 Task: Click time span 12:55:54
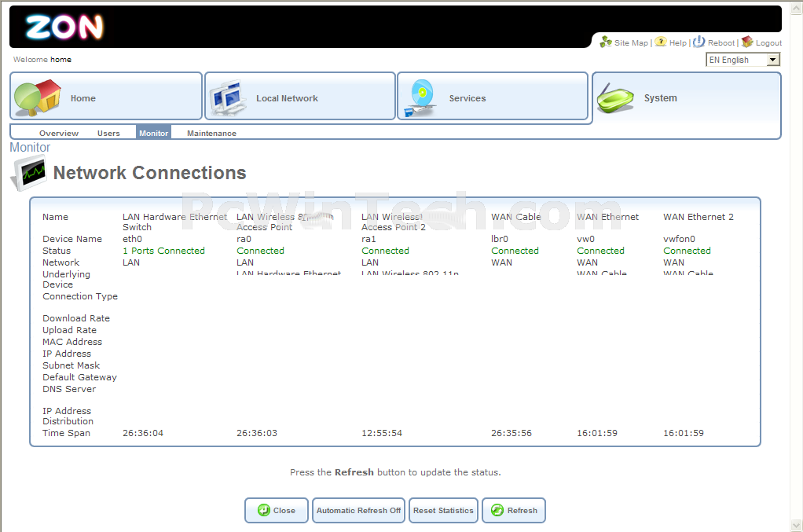pos(382,433)
